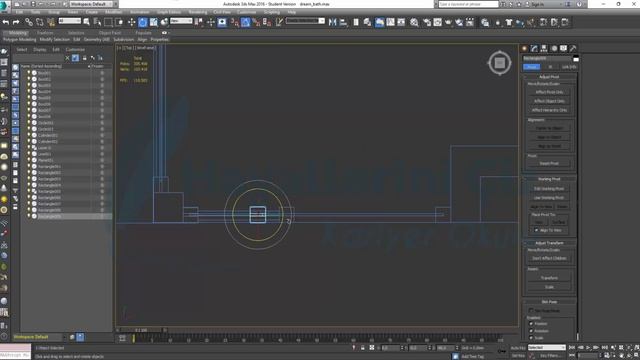
Task: Click the object color swatch in command panel
Action: coord(576,59)
